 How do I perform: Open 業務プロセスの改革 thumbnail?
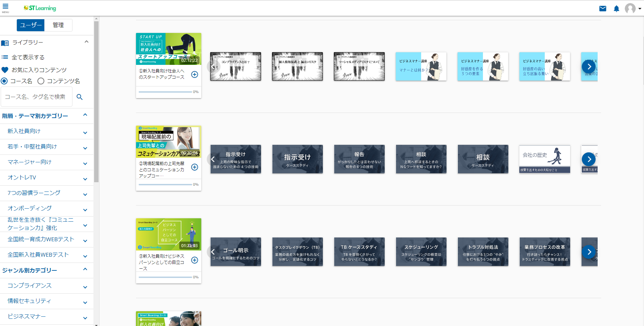point(545,252)
